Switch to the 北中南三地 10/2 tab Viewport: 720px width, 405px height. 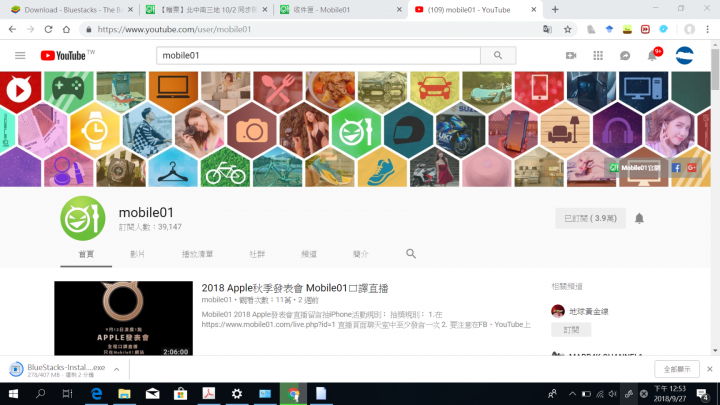206,10
